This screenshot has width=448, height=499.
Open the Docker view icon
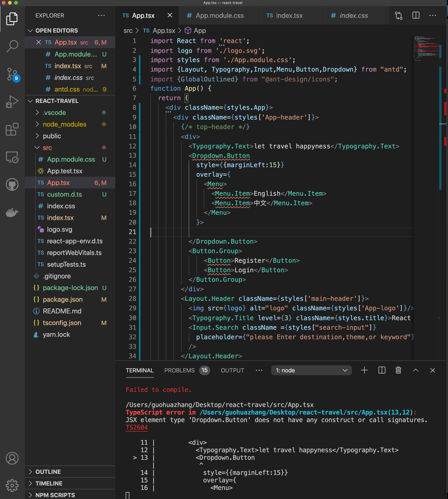pyautogui.click(x=12, y=212)
